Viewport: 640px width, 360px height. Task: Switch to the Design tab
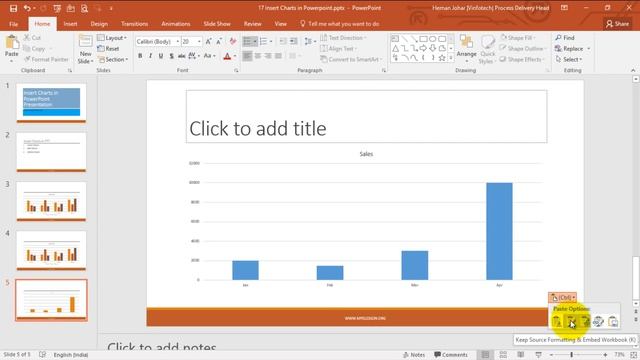[99, 24]
